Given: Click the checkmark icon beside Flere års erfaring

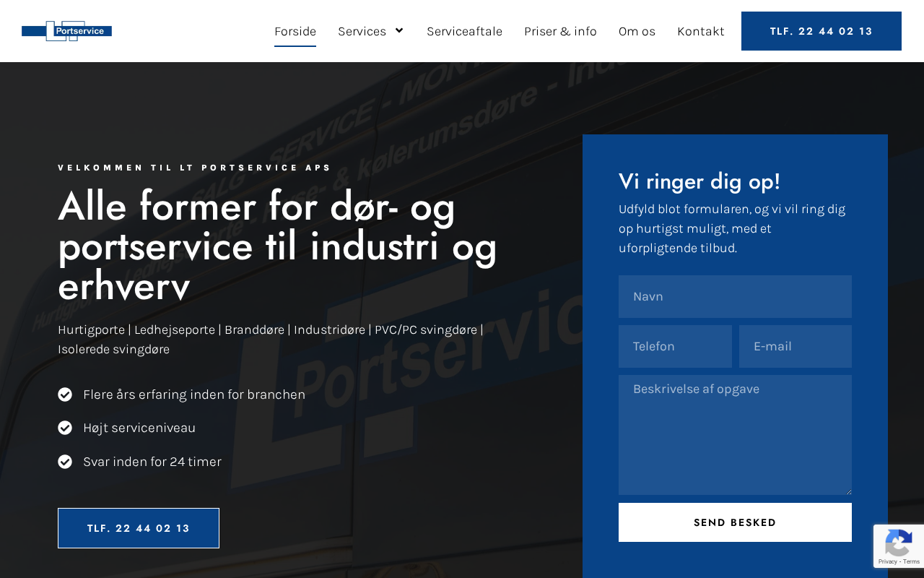Looking at the screenshot, I should click(65, 394).
